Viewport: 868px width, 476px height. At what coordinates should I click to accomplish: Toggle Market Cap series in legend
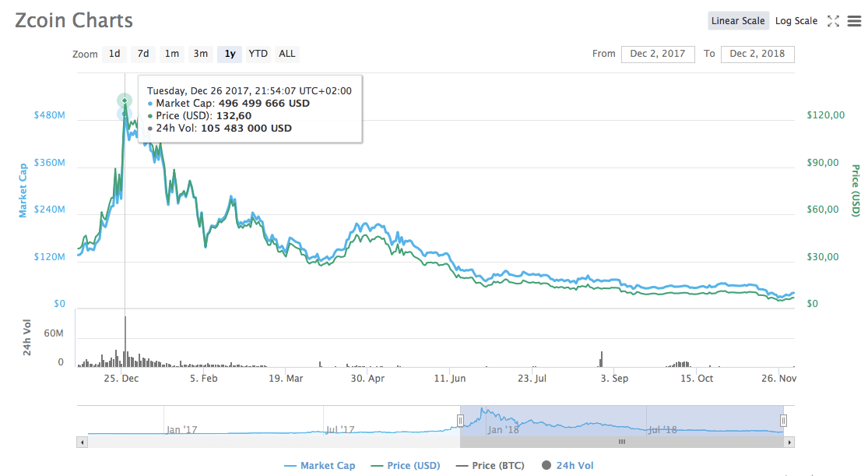click(x=320, y=465)
